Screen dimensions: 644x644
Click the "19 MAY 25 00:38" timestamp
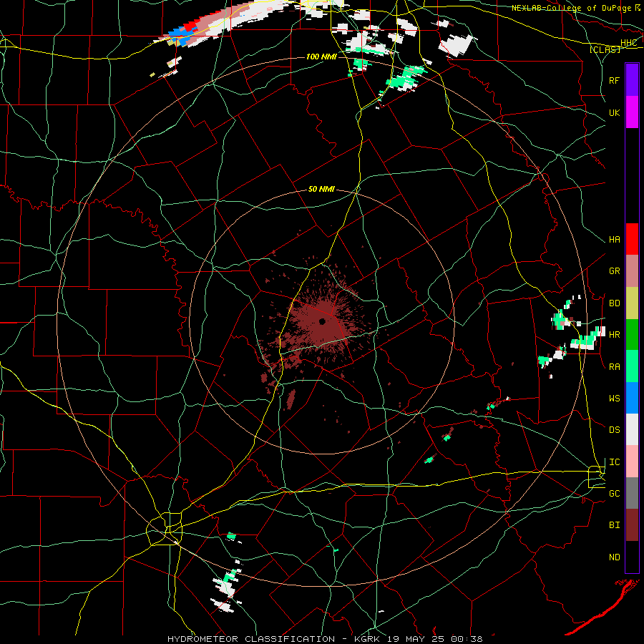[434, 639]
